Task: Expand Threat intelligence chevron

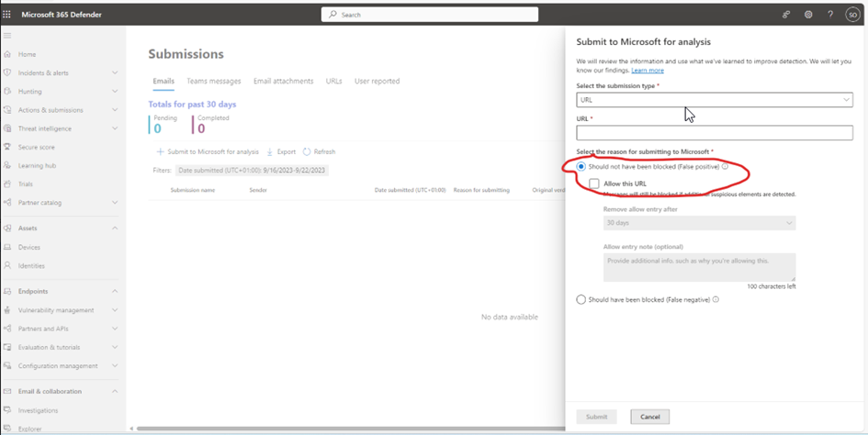Action: [115, 128]
